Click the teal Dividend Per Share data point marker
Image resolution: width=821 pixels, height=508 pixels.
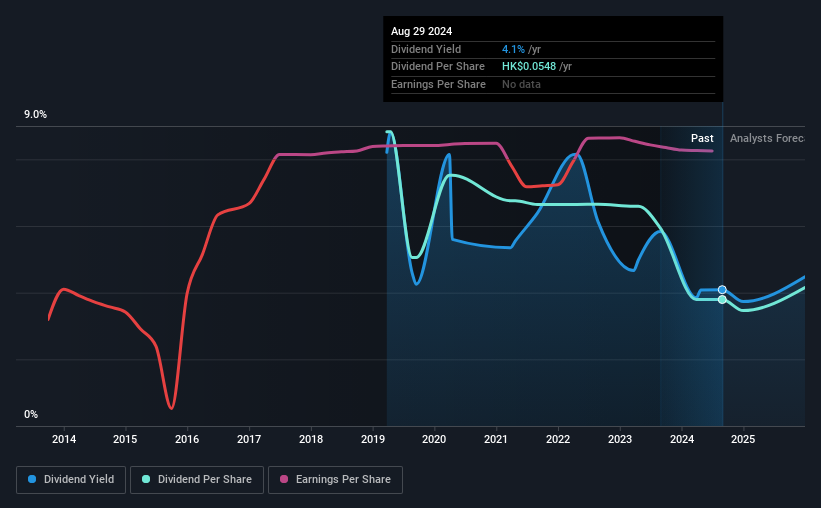[x=722, y=300]
